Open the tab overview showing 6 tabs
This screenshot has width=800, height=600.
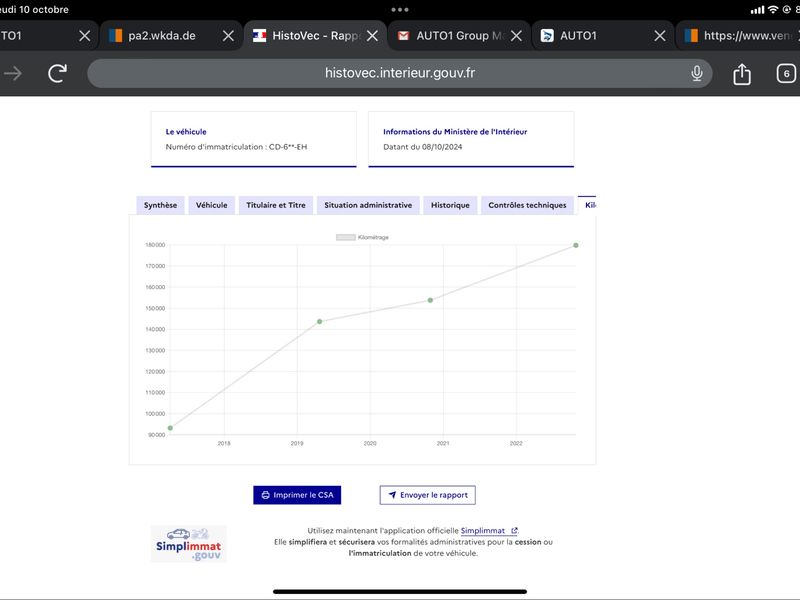(x=786, y=73)
